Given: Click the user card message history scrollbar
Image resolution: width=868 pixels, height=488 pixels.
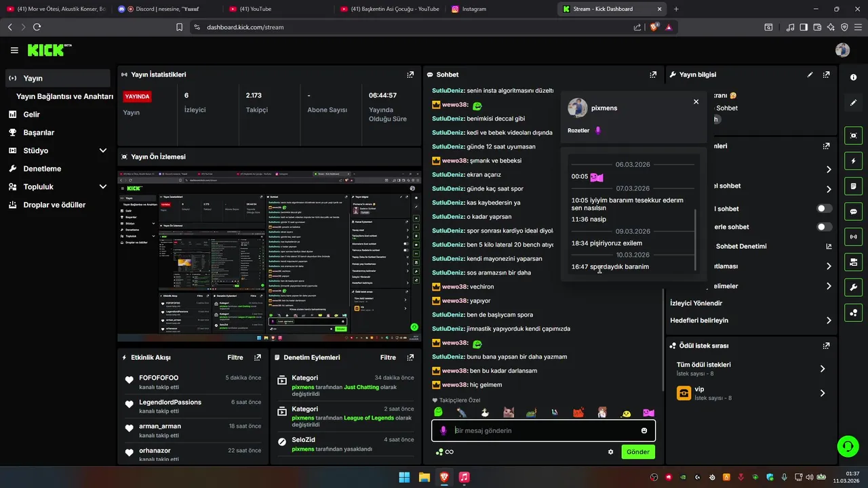Looking at the screenshot, I should pyautogui.click(x=695, y=239).
